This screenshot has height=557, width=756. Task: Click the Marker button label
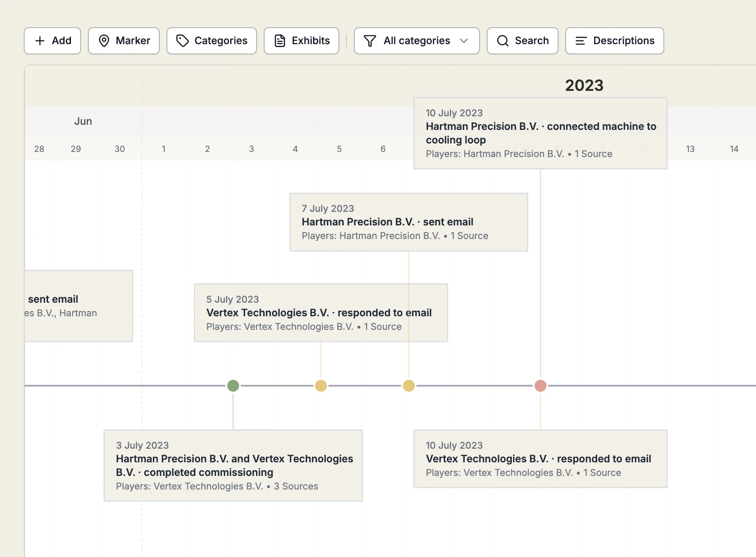click(133, 41)
